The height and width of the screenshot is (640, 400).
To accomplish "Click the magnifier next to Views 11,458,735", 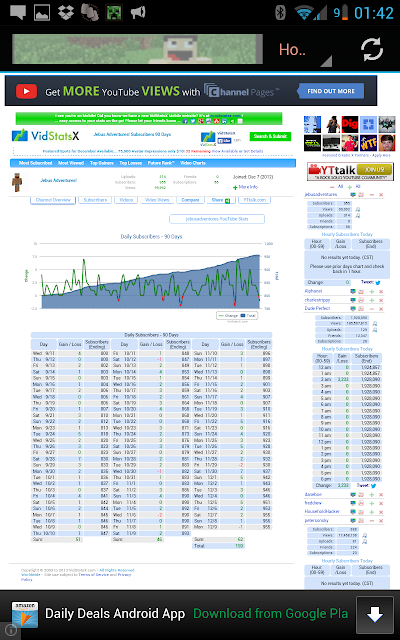I will pyautogui.click(x=364, y=536).
